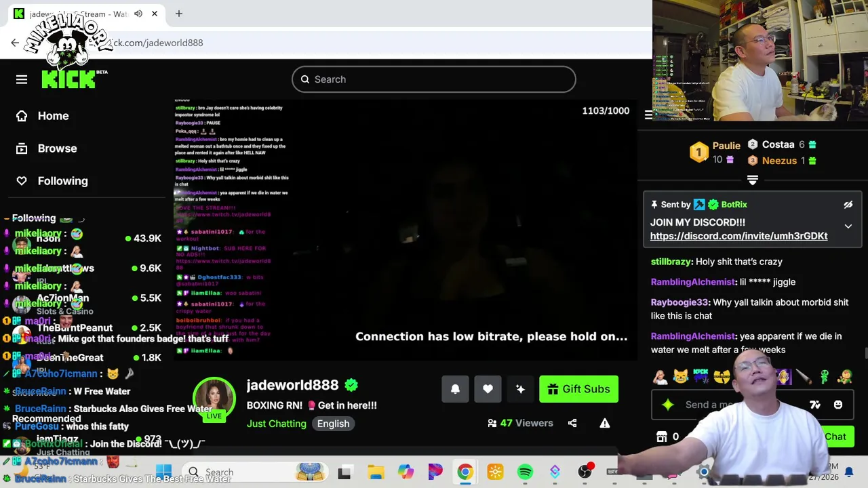Expand the gift leaderboard with the handle

[753, 180]
